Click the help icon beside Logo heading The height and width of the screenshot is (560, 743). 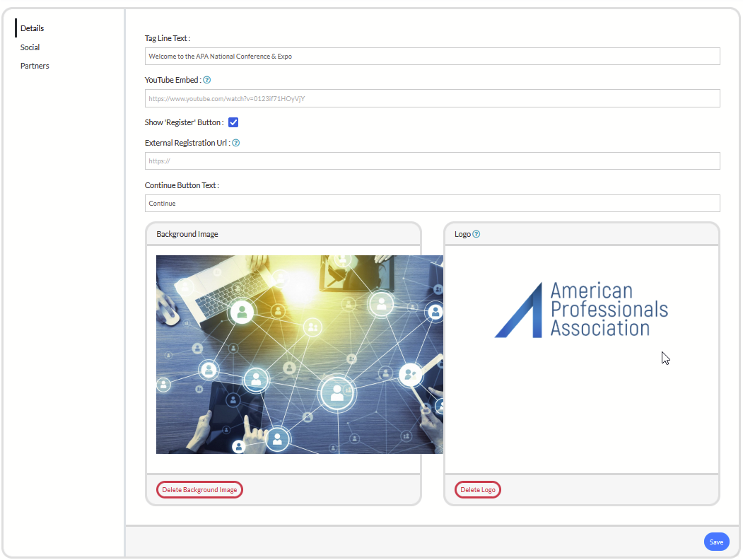476,234
